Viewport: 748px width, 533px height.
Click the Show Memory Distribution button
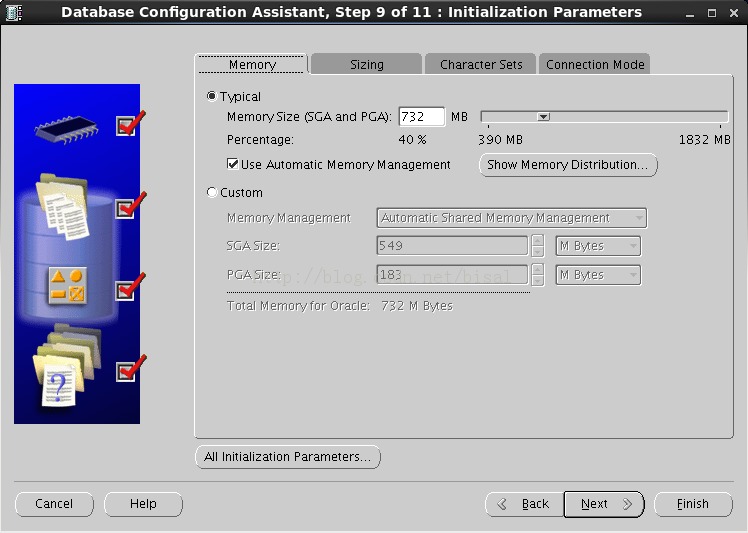click(568, 165)
